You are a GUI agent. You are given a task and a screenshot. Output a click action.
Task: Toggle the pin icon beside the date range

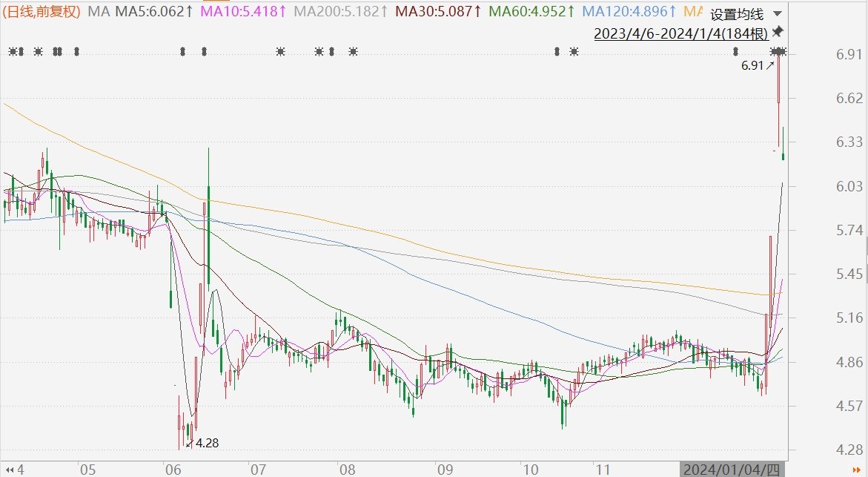point(778,31)
